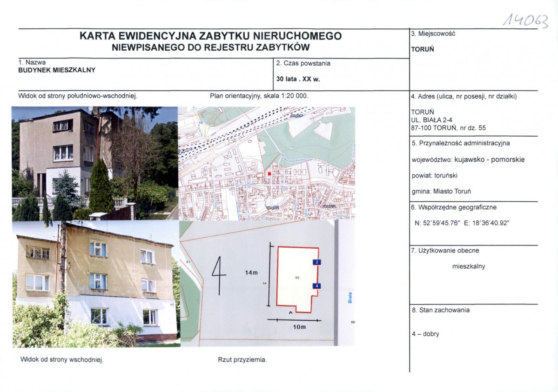The width and height of the screenshot is (558, 392).
Task: Select the text 'BUDYNEK MIESZKALNY'
Action: point(57,70)
